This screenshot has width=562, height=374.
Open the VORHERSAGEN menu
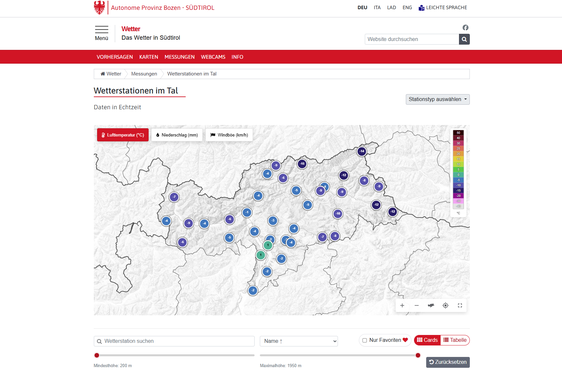point(115,57)
